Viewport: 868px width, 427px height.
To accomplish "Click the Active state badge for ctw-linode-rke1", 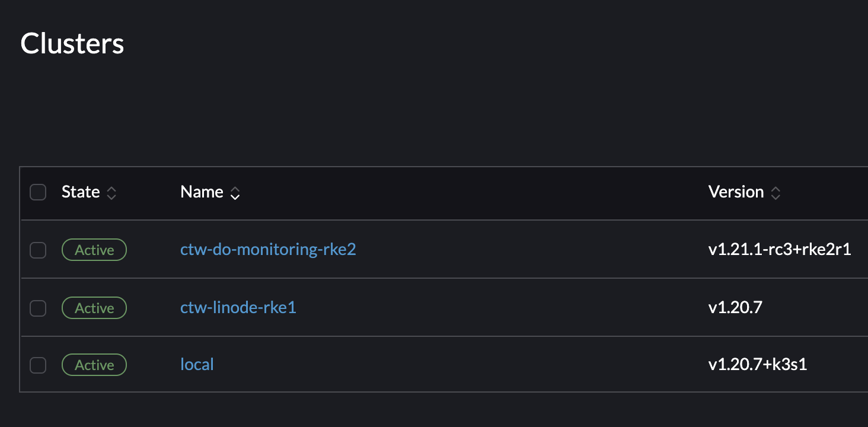I will pyautogui.click(x=94, y=307).
